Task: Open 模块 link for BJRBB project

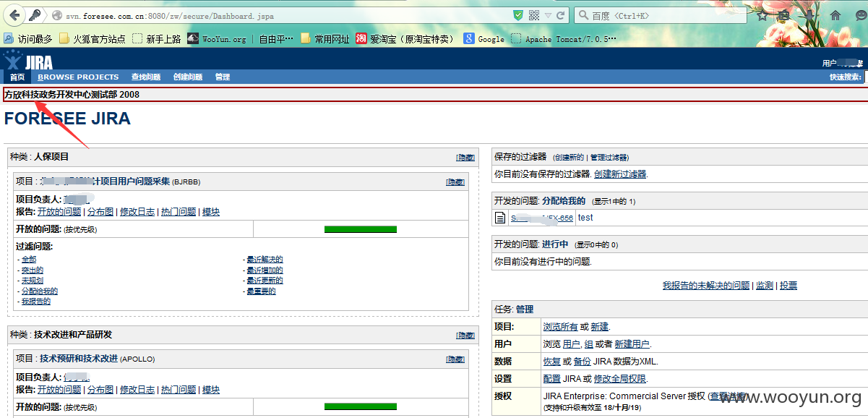Action: (x=211, y=212)
